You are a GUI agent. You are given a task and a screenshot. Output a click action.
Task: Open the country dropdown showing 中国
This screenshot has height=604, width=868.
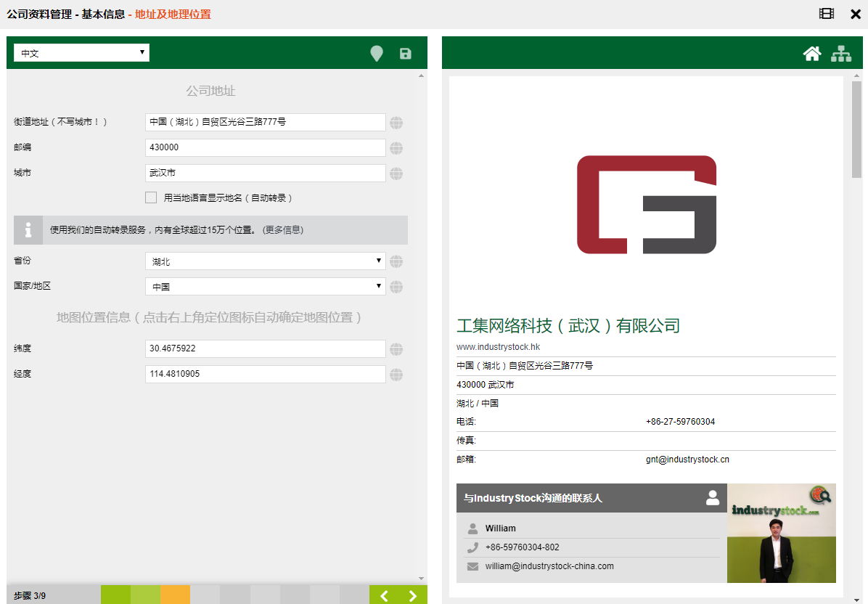(265, 287)
